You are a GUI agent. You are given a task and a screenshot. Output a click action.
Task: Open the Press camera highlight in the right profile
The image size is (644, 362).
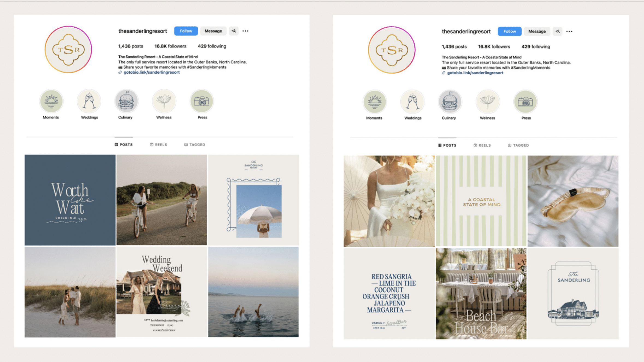click(x=525, y=102)
